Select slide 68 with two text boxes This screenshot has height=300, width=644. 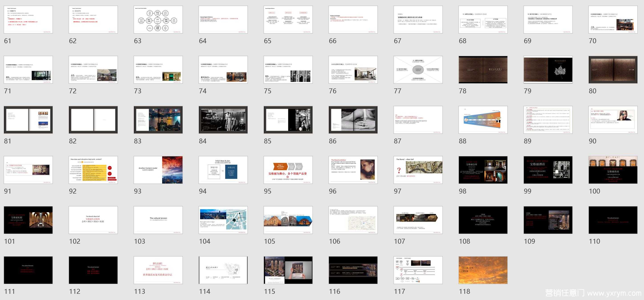click(483, 20)
